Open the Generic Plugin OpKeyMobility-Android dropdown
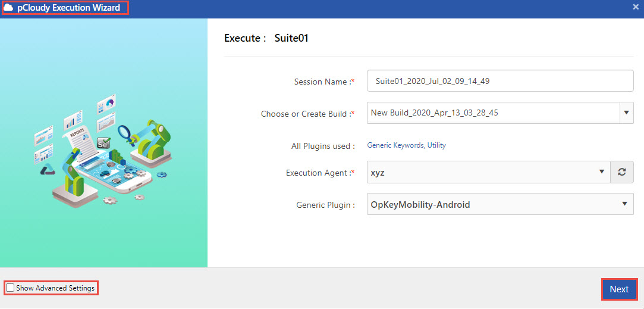The image size is (644, 309). coord(624,204)
